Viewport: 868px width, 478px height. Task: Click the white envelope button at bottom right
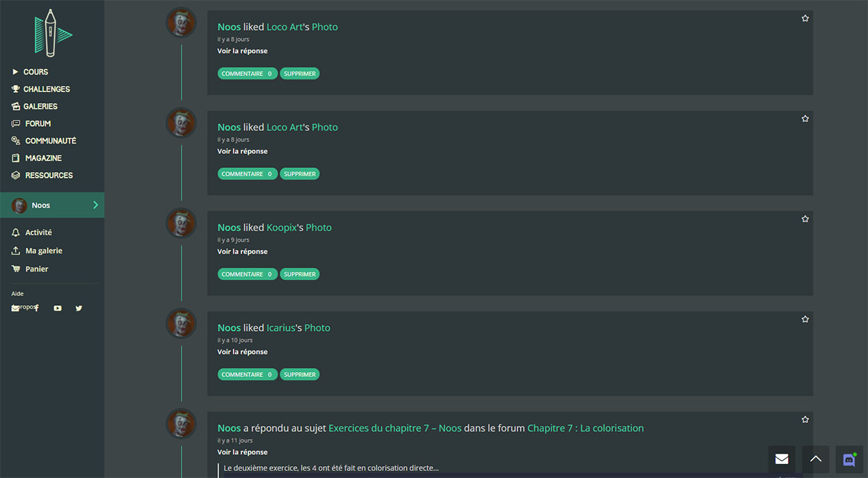pyautogui.click(x=782, y=459)
